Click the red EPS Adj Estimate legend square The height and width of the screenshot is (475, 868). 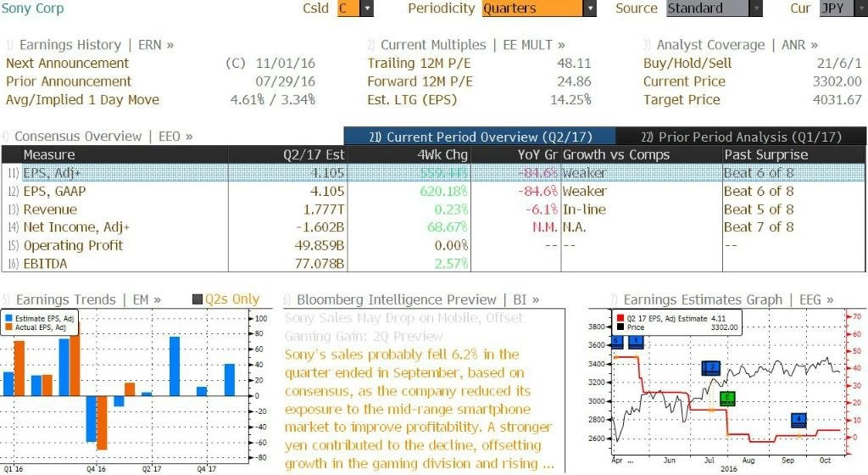[620, 318]
